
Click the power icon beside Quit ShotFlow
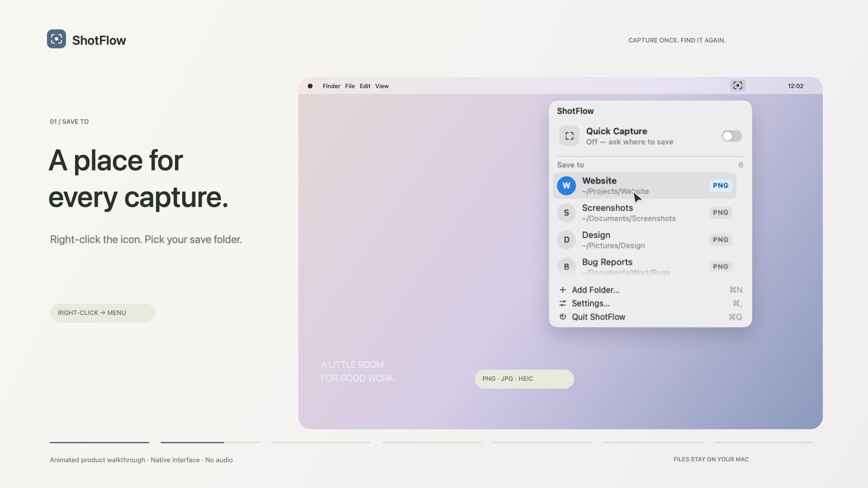click(562, 317)
